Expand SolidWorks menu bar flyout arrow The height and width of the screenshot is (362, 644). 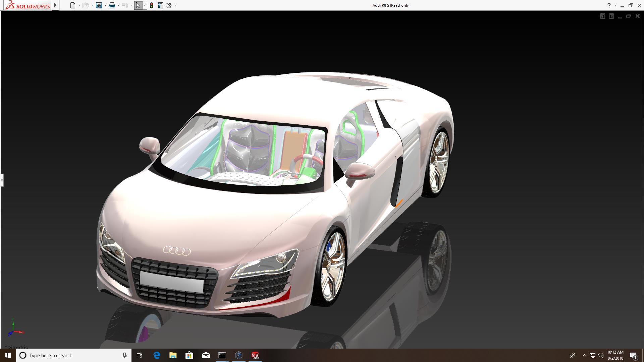(55, 5)
